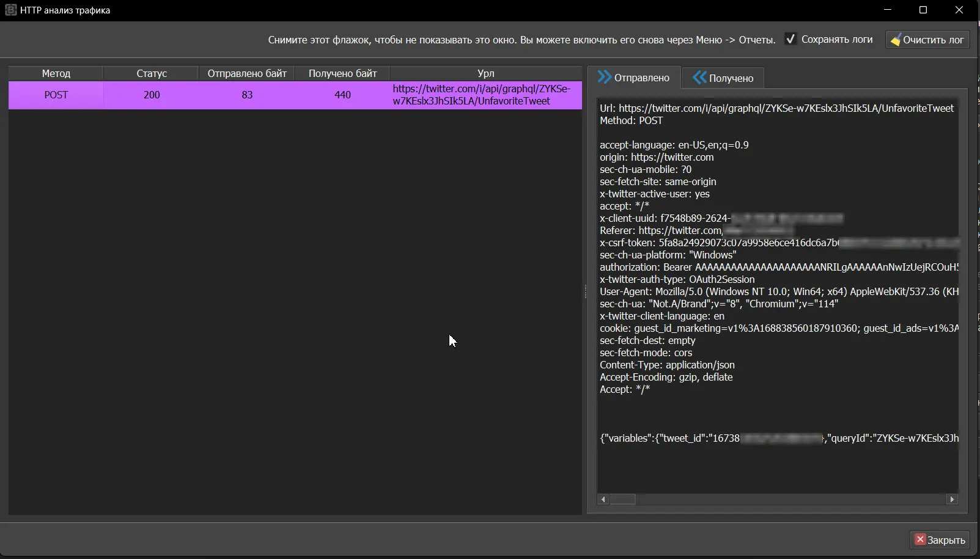Viewport: 980px width, 559px height.
Task: Click the Url line in request details
Action: [x=776, y=108]
